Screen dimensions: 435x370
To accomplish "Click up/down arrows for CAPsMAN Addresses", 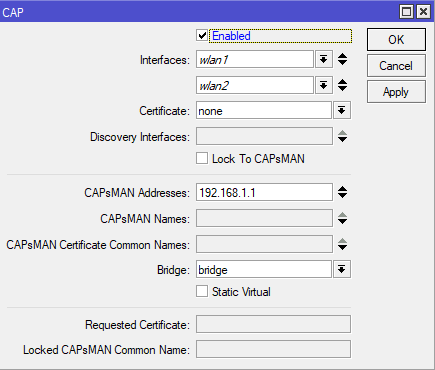I will [x=342, y=192].
